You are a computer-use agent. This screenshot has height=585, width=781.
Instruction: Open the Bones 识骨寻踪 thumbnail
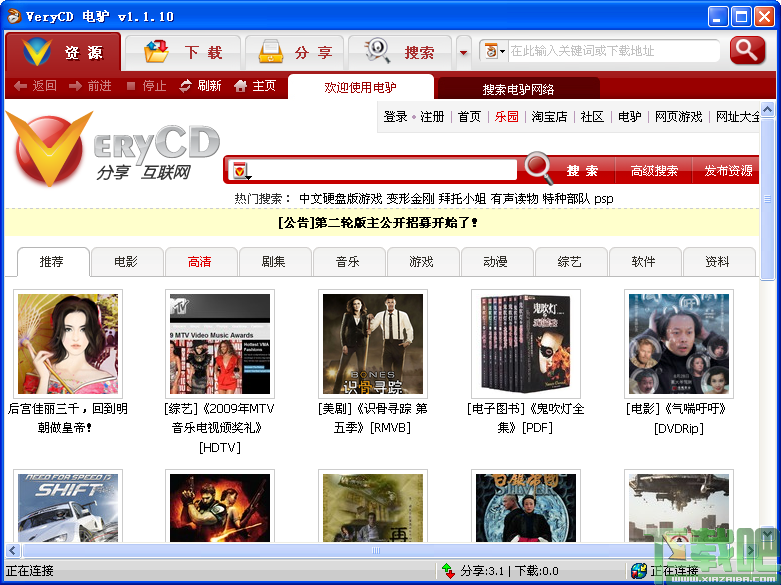[373, 344]
